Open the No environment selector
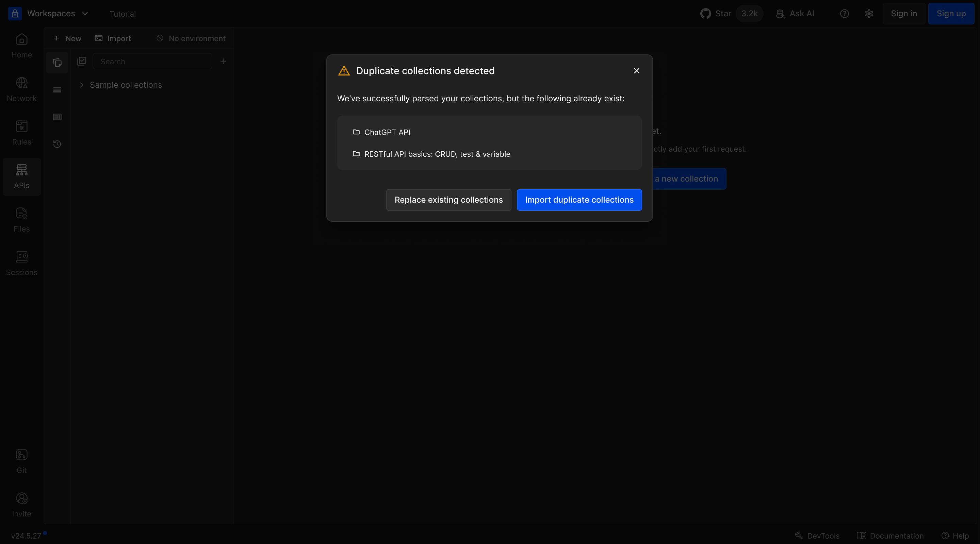980x544 pixels. click(x=191, y=38)
